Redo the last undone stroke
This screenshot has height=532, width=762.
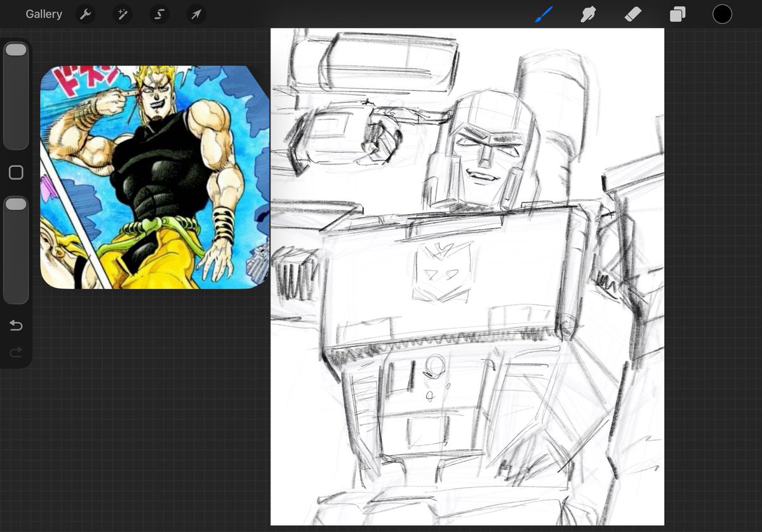click(16, 351)
